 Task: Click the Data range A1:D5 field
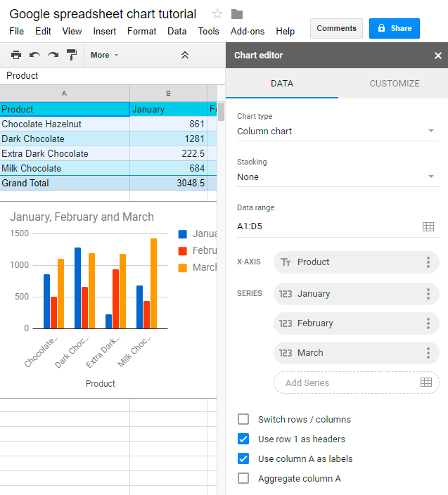point(338,226)
